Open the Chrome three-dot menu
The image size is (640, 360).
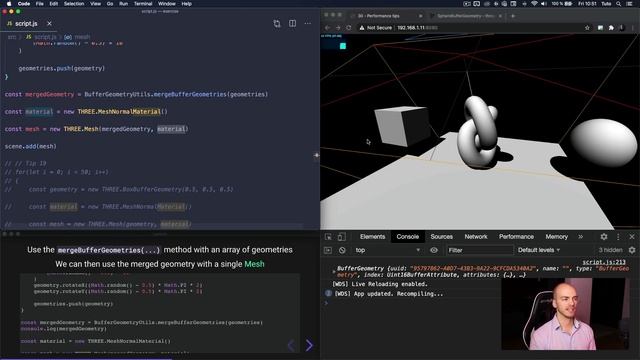click(633, 28)
